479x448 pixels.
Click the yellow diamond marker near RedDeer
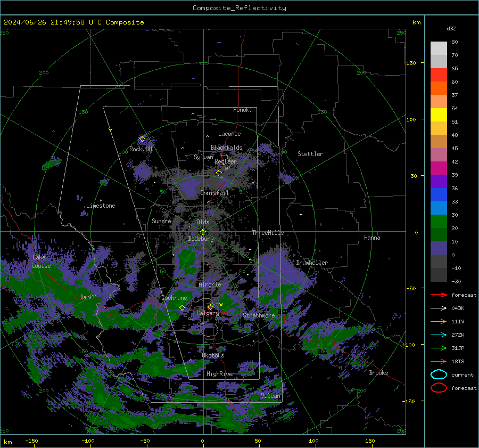point(219,173)
